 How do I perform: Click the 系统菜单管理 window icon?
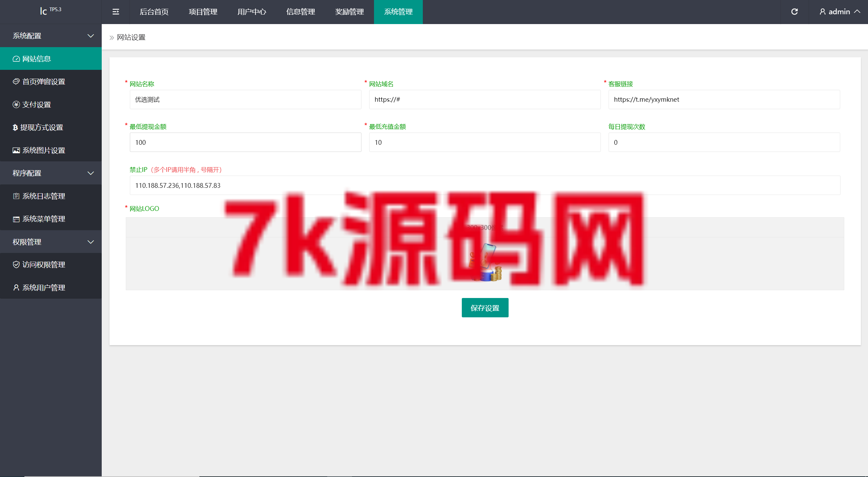(16, 219)
